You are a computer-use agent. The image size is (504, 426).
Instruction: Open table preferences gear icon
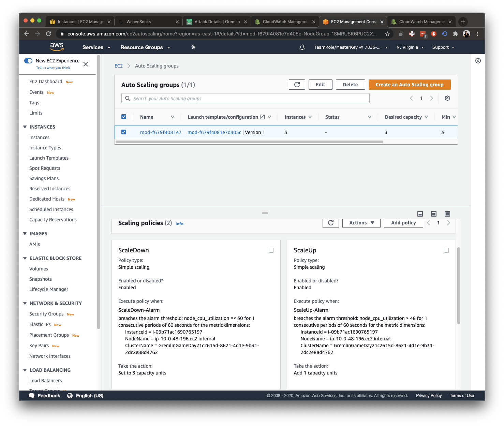click(447, 98)
